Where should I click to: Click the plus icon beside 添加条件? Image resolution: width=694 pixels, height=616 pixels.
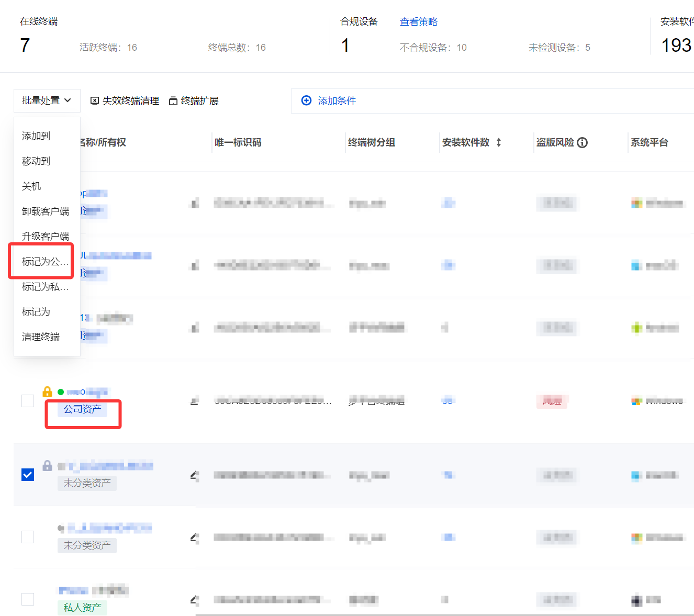pos(307,100)
